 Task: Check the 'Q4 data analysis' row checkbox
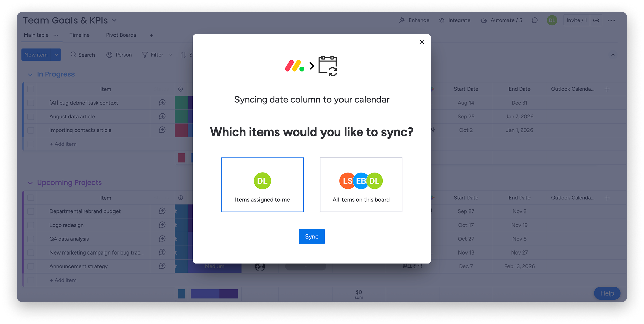tap(31, 239)
